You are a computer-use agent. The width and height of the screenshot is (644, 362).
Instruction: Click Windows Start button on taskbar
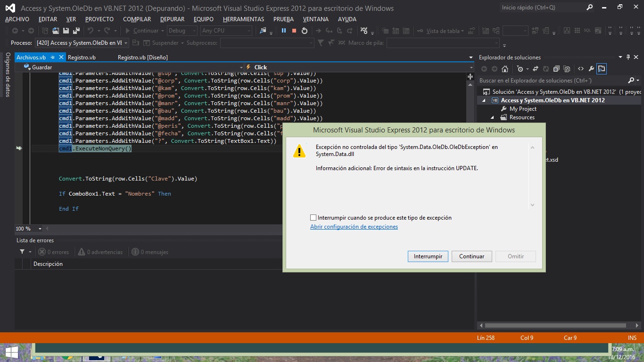coord(11,353)
